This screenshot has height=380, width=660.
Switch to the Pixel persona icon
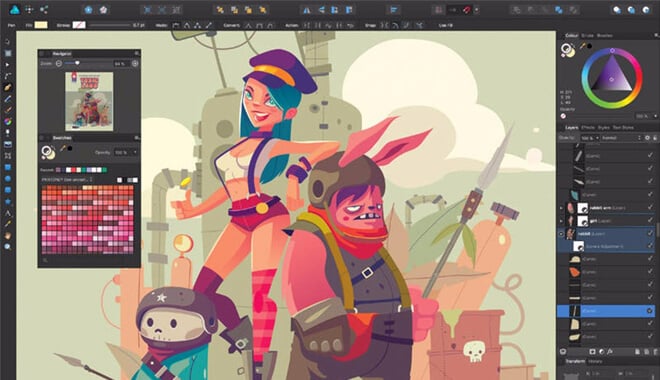tap(29, 9)
